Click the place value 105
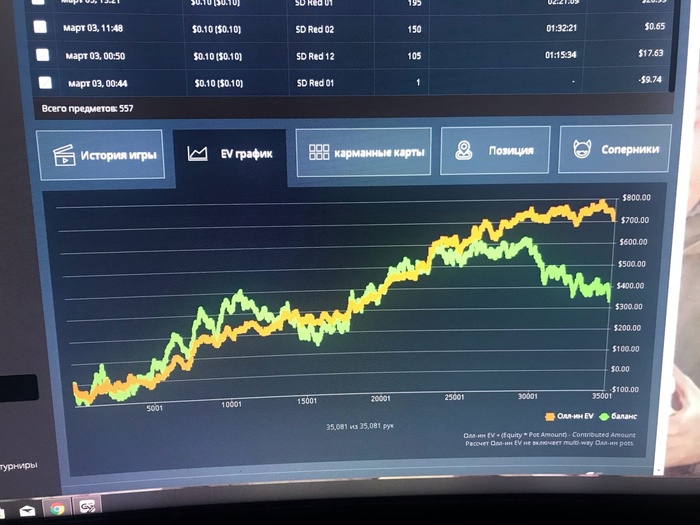700x525 pixels. 414,56
